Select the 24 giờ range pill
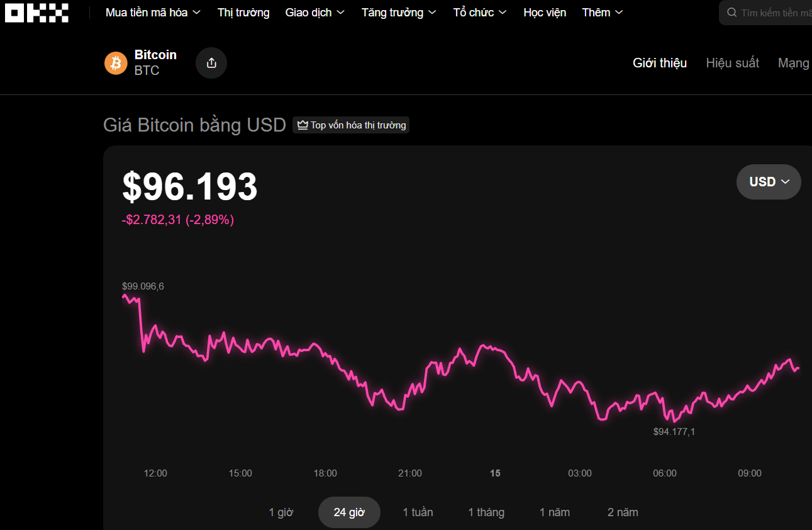 click(349, 512)
